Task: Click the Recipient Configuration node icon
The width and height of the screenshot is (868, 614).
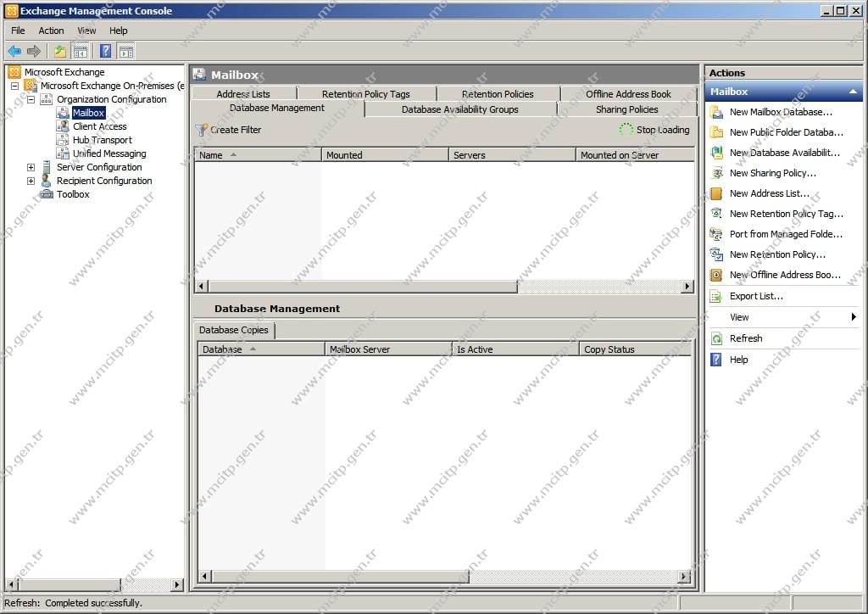Action: pos(47,181)
